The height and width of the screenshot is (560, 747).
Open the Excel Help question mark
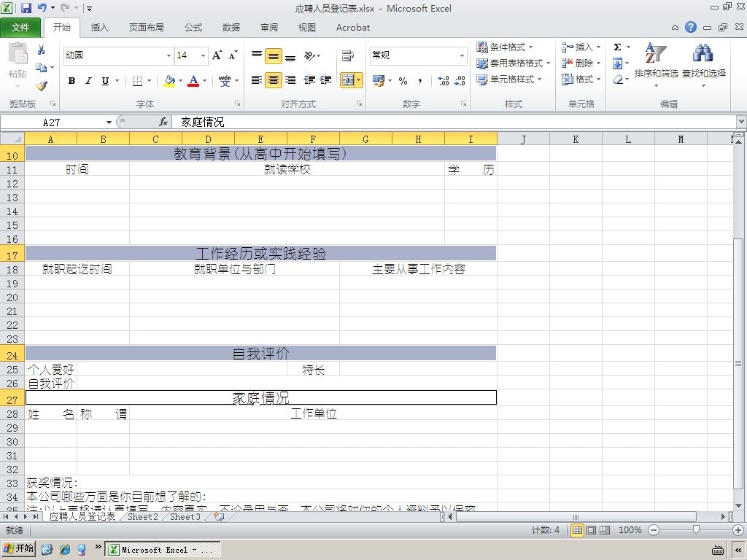[x=691, y=27]
